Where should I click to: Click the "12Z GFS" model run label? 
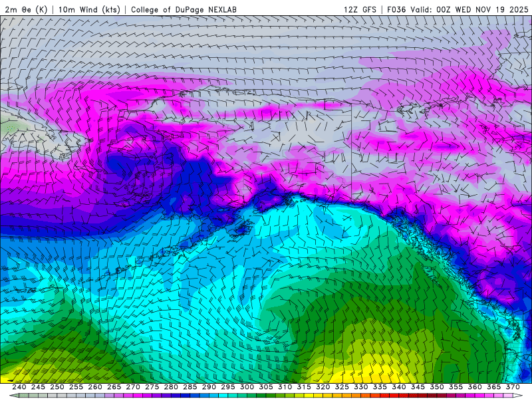pyautogui.click(x=360, y=9)
